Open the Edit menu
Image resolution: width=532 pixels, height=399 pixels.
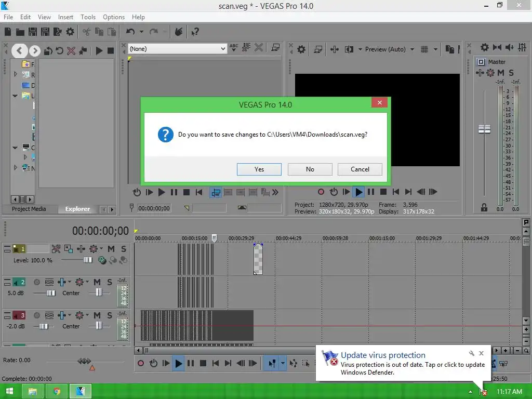point(25,17)
